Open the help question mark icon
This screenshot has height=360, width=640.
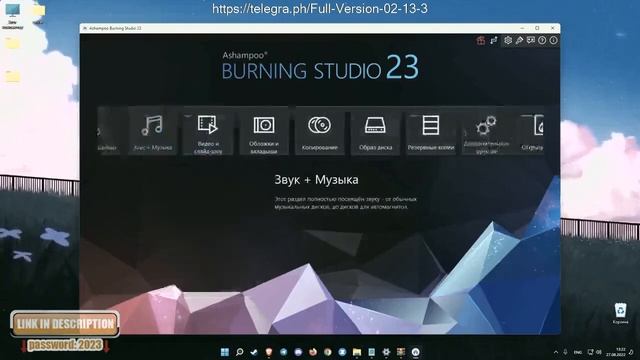542,40
